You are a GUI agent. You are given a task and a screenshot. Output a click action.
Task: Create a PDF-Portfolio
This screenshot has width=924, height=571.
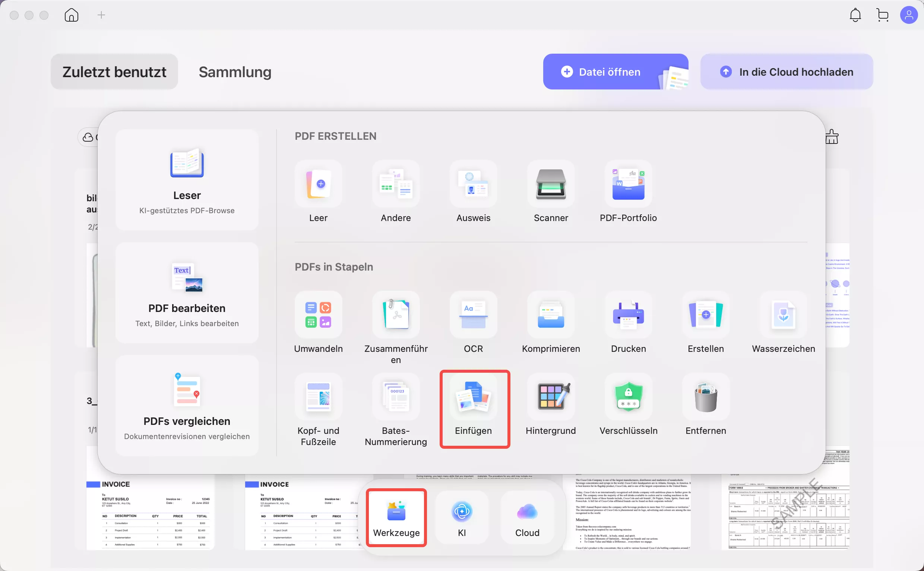628,192
